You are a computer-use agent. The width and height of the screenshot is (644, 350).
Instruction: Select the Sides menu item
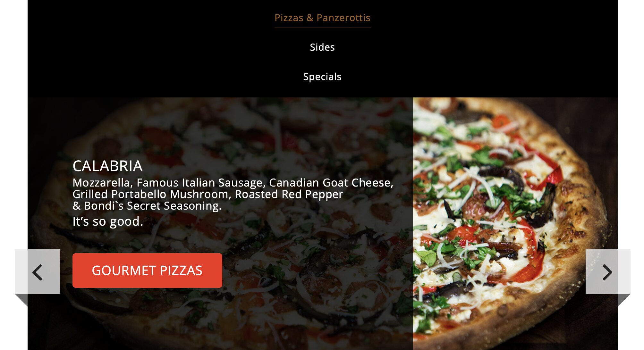(322, 47)
